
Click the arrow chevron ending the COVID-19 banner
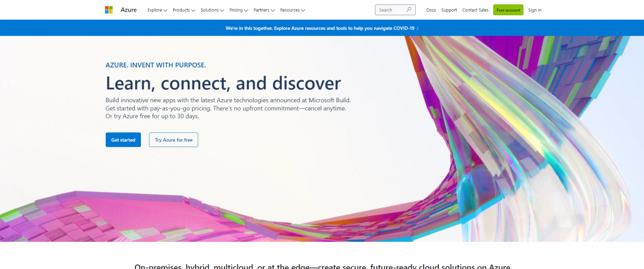pyautogui.click(x=418, y=28)
